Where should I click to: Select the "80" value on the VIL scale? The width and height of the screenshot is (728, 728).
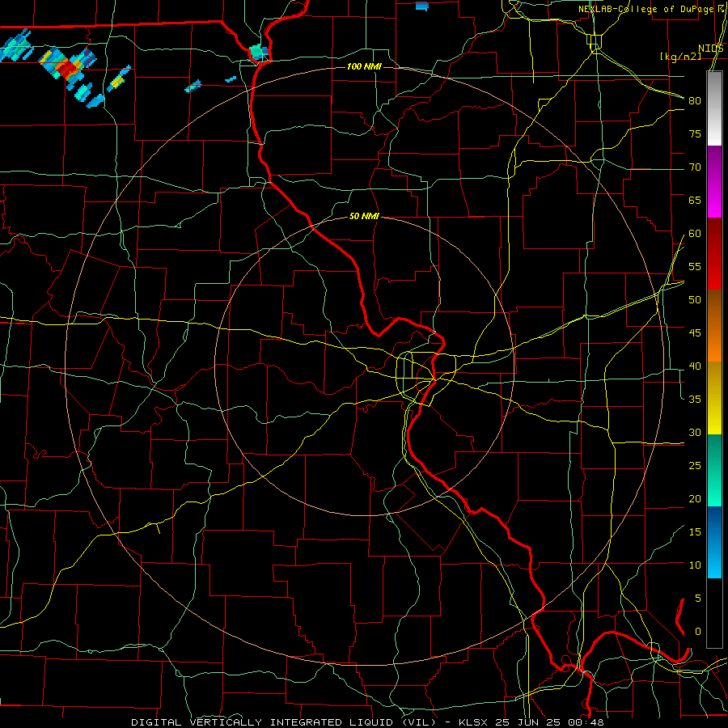tap(695, 101)
